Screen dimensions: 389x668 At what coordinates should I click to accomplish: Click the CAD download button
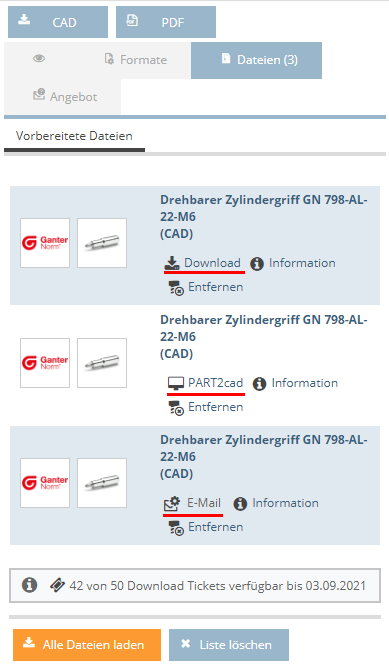(x=58, y=22)
